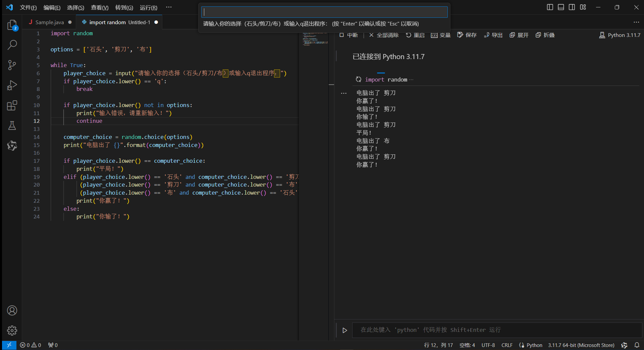644x350 pixels.
Task: Interrupt the kernel with 中断
Action: pyautogui.click(x=348, y=35)
